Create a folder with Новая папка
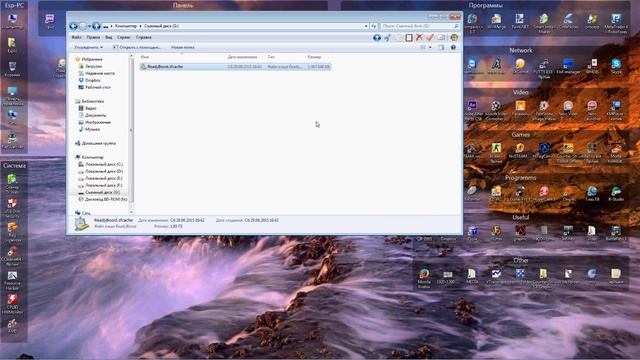Image resolution: width=640 pixels, height=360 pixels. pos(183,47)
